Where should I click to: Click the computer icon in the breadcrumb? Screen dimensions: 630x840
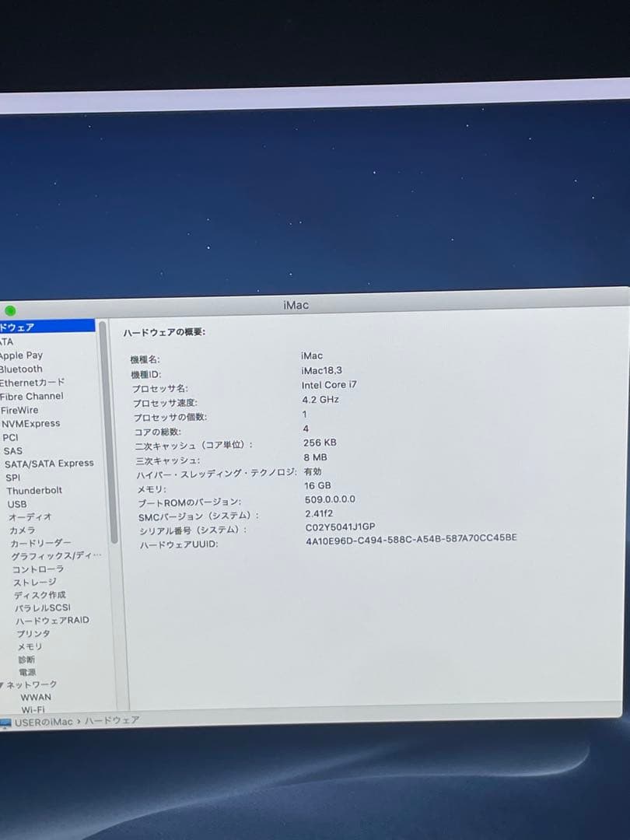pyautogui.click(x=7, y=721)
